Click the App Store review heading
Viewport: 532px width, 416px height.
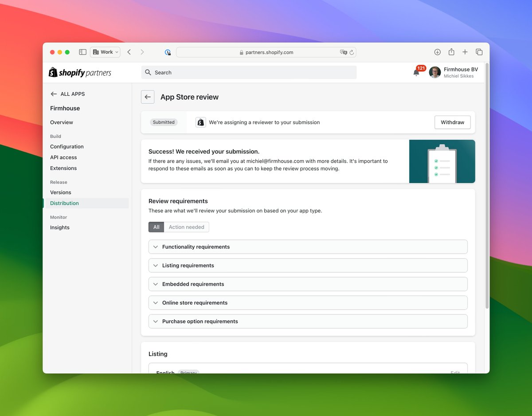click(x=189, y=97)
